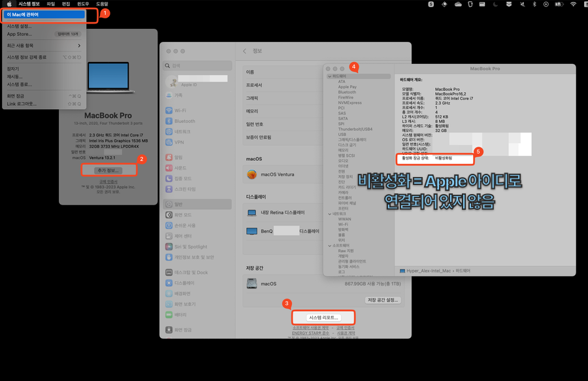This screenshot has height=381, width=588.
Task: Select '집중 모드' focus icon
Action: pos(169,178)
